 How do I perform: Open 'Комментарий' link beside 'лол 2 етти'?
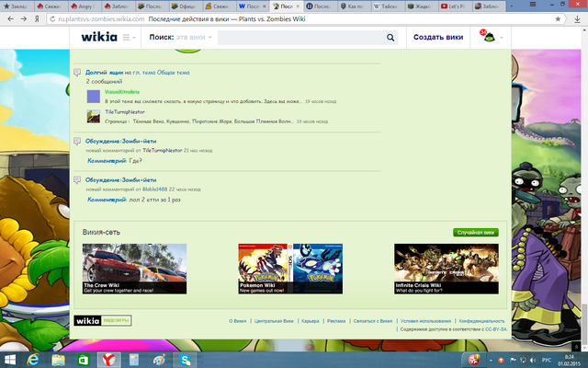(x=107, y=200)
